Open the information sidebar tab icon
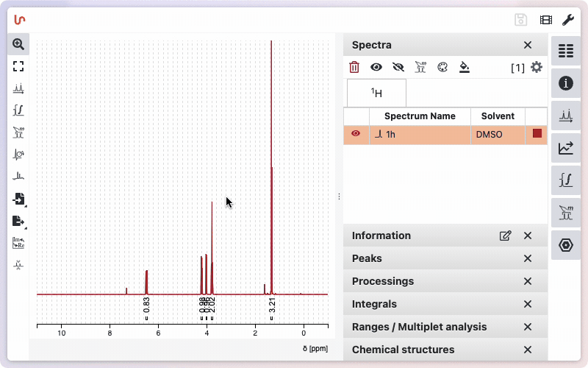Viewport: 588px width, 368px height. click(565, 82)
